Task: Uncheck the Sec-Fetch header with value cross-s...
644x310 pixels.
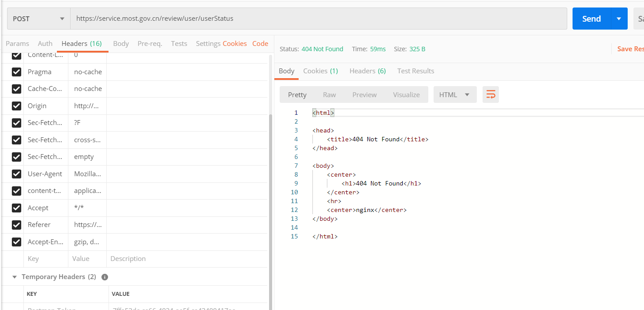Action: [x=16, y=140]
